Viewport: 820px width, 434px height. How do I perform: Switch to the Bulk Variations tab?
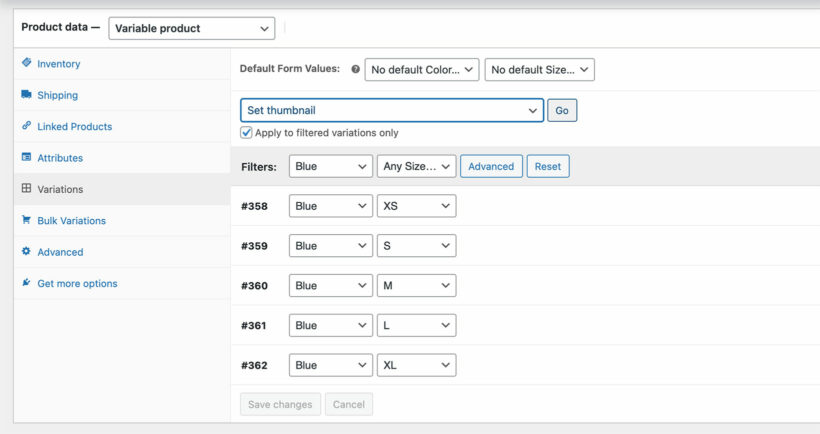(x=71, y=221)
